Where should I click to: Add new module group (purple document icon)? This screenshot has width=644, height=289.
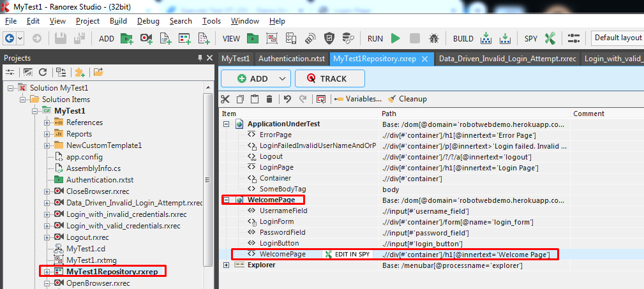click(x=204, y=38)
